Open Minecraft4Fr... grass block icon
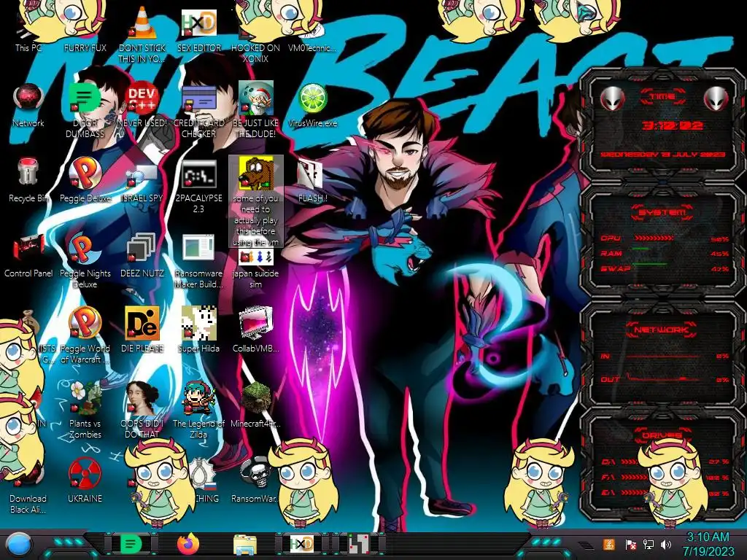The image size is (747, 560). 255,398
